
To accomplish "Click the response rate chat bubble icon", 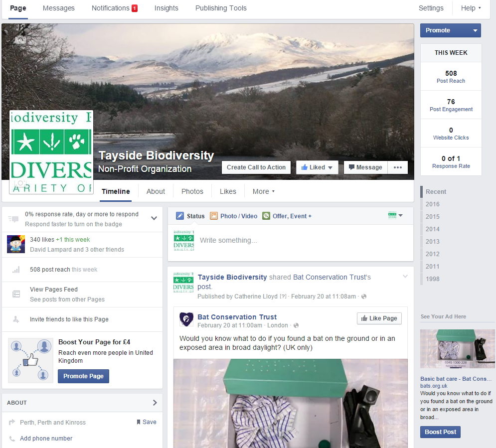I will click(13, 219).
